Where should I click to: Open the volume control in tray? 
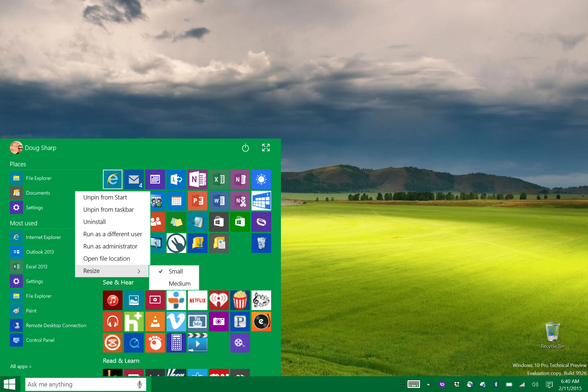coord(535,384)
